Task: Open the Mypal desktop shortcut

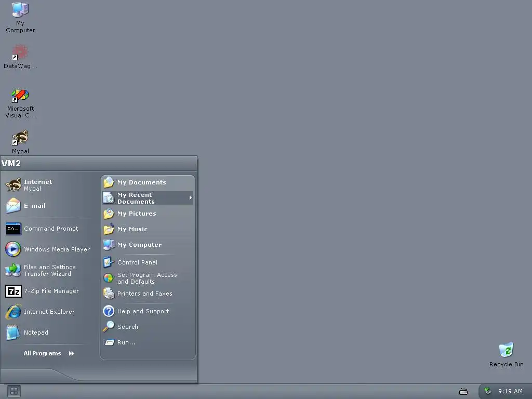Action: (20, 142)
